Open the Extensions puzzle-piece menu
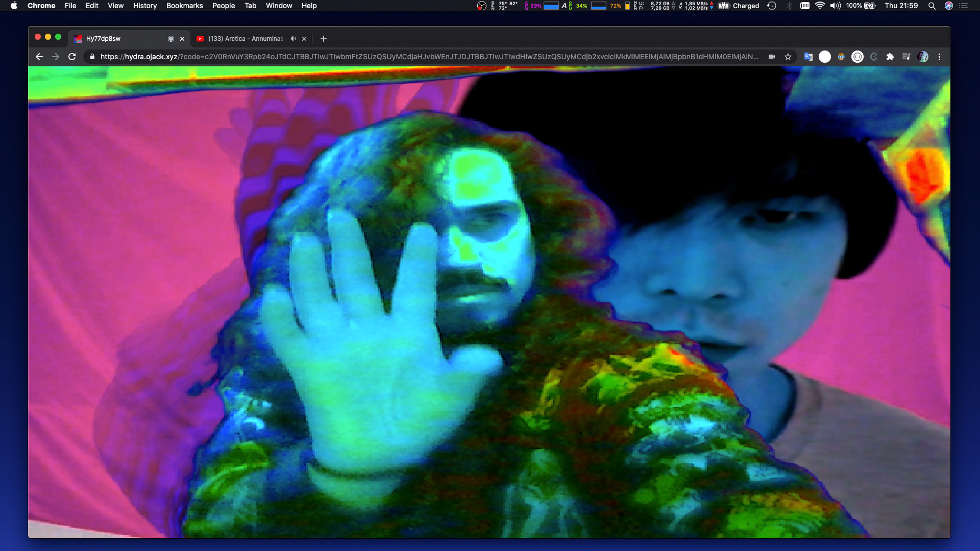This screenshot has height=551, width=980. 890,57
